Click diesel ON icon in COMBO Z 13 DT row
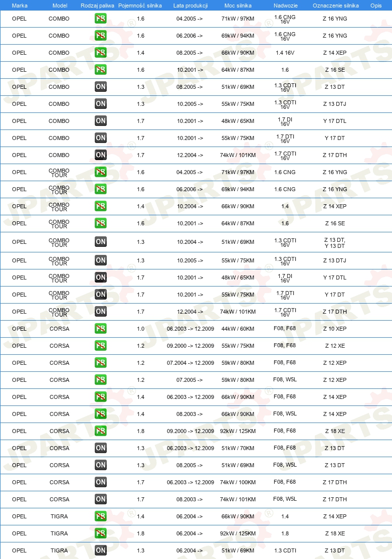The width and height of the screenshot is (392, 559). click(x=101, y=87)
